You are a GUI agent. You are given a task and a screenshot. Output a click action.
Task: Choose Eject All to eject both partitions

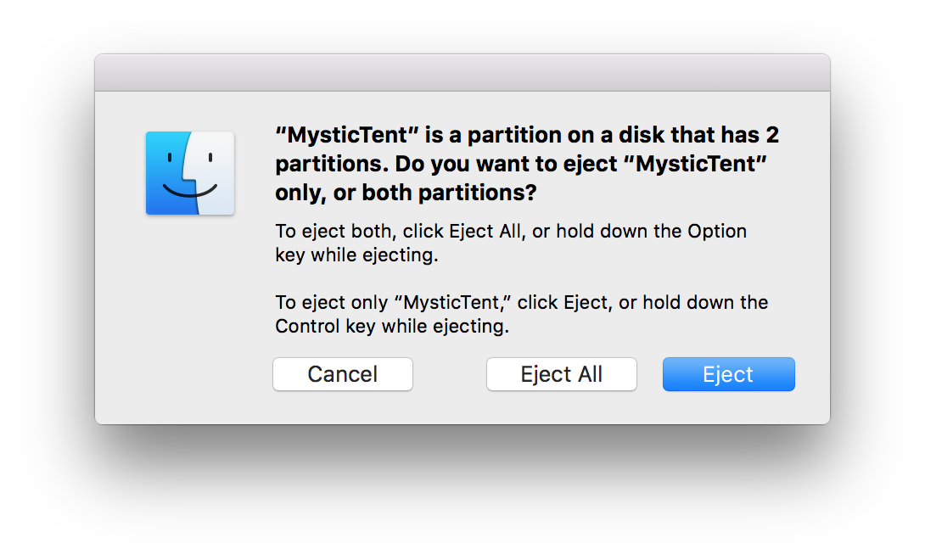coord(561,374)
